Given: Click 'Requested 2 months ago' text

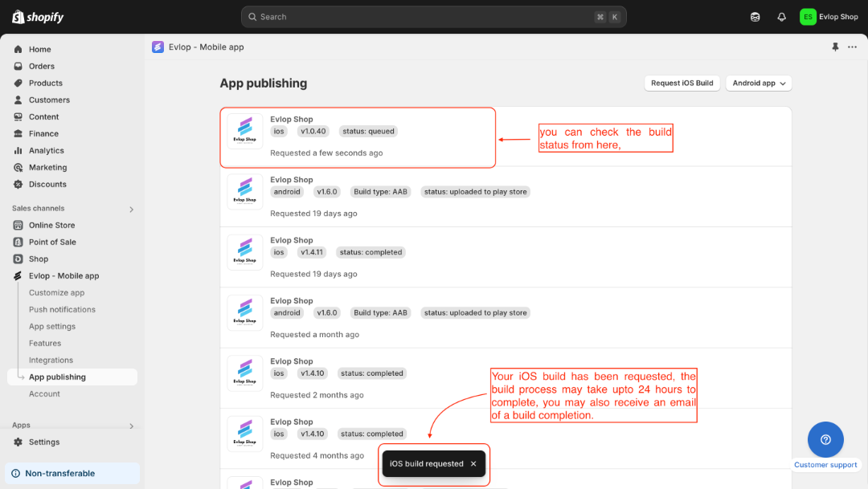Looking at the screenshot, I should [x=317, y=395].
